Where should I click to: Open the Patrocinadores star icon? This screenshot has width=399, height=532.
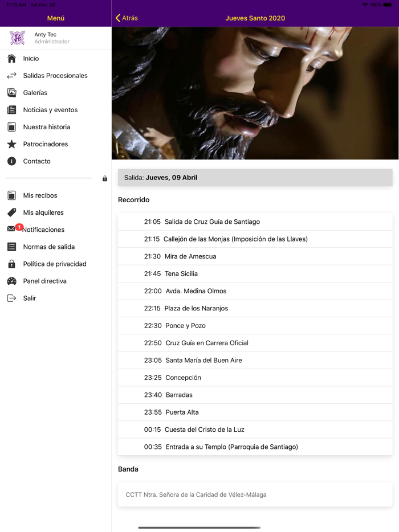pyautogui.click(x=11, y=144)
